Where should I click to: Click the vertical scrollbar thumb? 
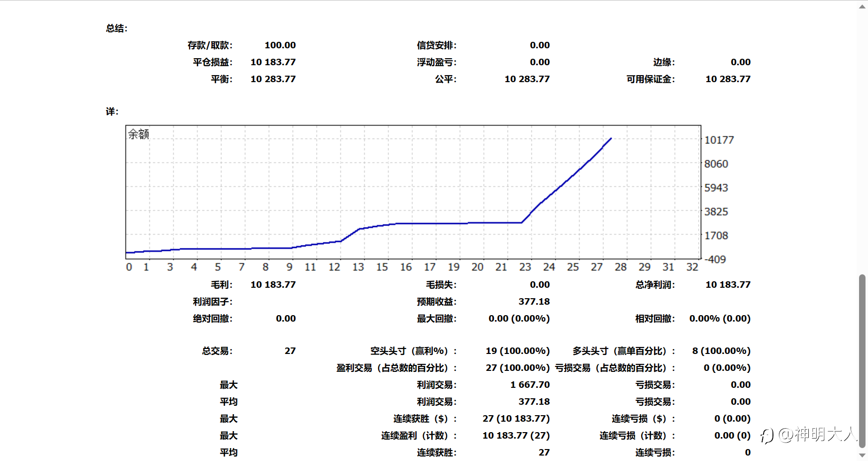coord(862,361)
